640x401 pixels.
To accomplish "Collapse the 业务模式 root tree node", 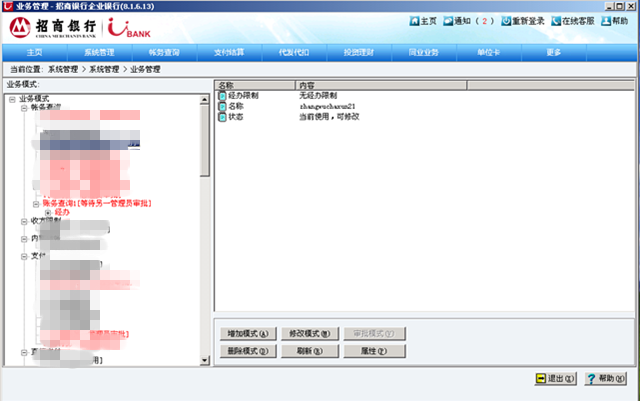I will (x=12, y=99).
